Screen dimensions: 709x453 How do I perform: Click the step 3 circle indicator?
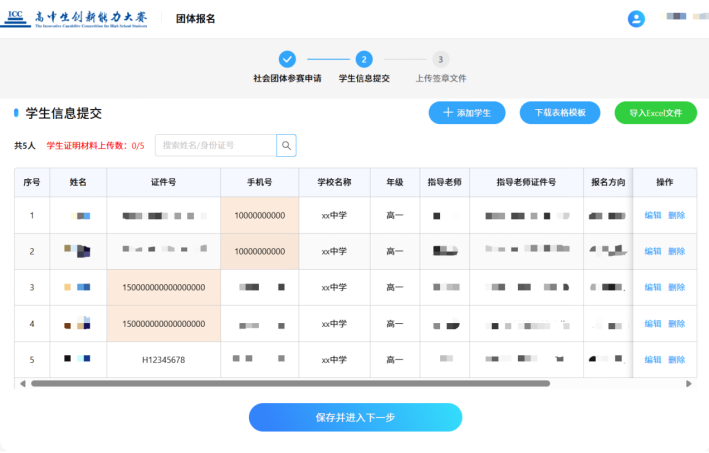coord(441,59)
